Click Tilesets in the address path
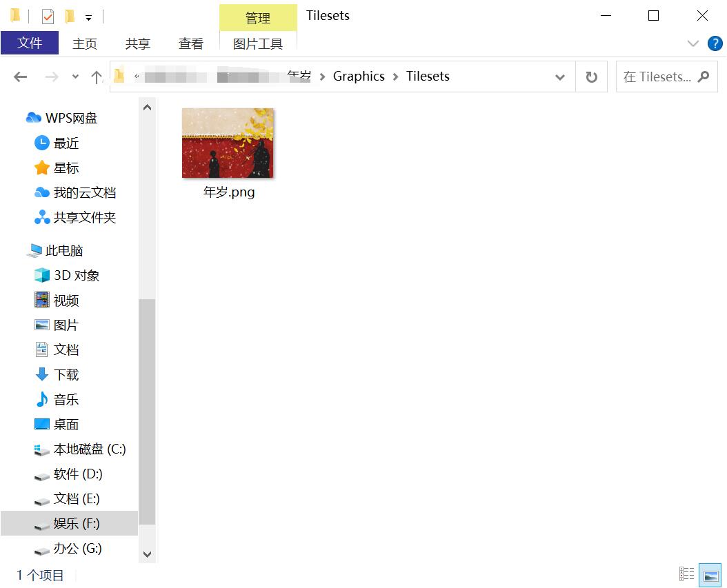This screenshot has width=727, height=588. (428, 76)
